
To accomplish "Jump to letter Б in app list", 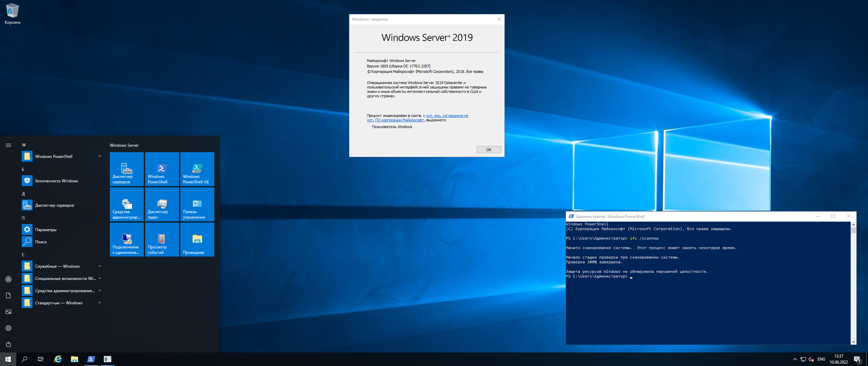I will pos(23,169).
